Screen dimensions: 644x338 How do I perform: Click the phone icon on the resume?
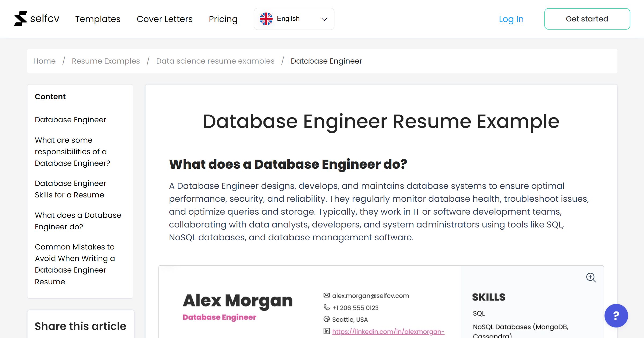coord(326,307)
